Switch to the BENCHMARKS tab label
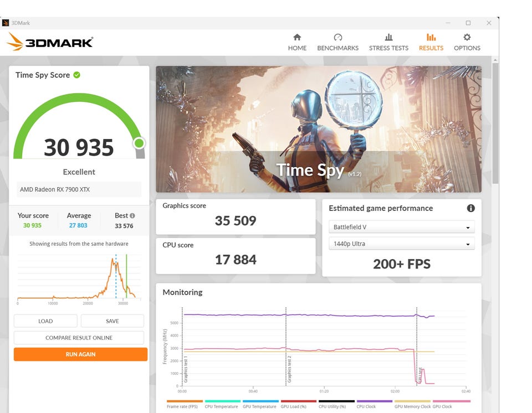The width and height of the screenshot is (532, 413). [337, 48]
